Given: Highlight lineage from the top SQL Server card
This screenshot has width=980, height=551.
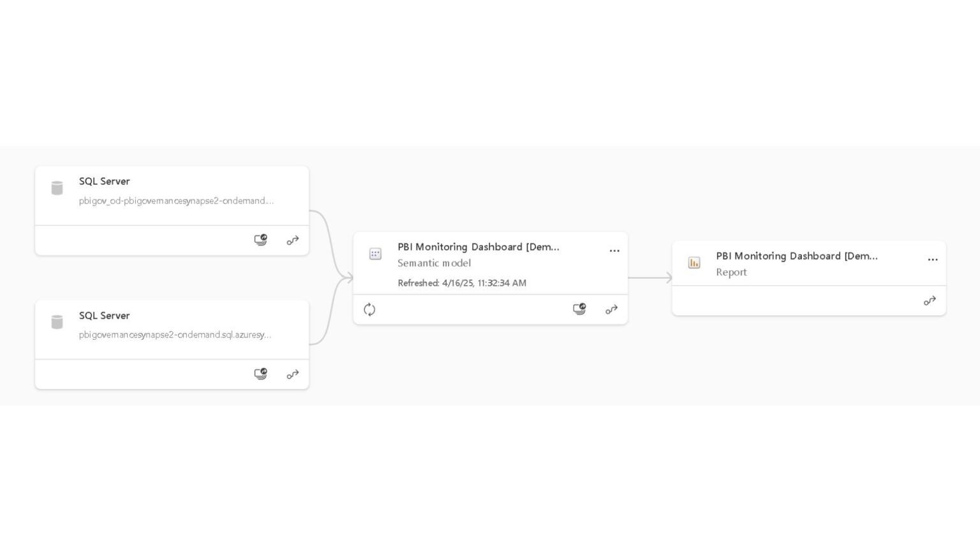Looking at the screenshot, I should coord(292,240).
